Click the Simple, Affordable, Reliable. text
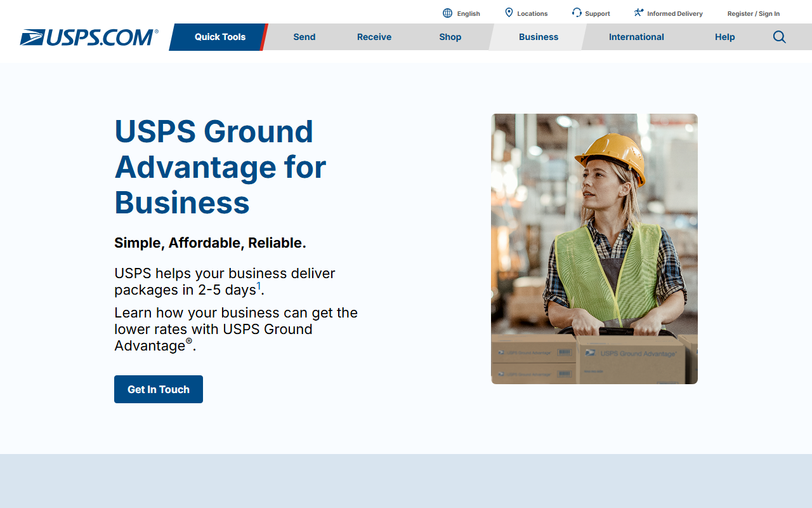The width and height of the screenshot is (812, 508). (x=210, y=243)
